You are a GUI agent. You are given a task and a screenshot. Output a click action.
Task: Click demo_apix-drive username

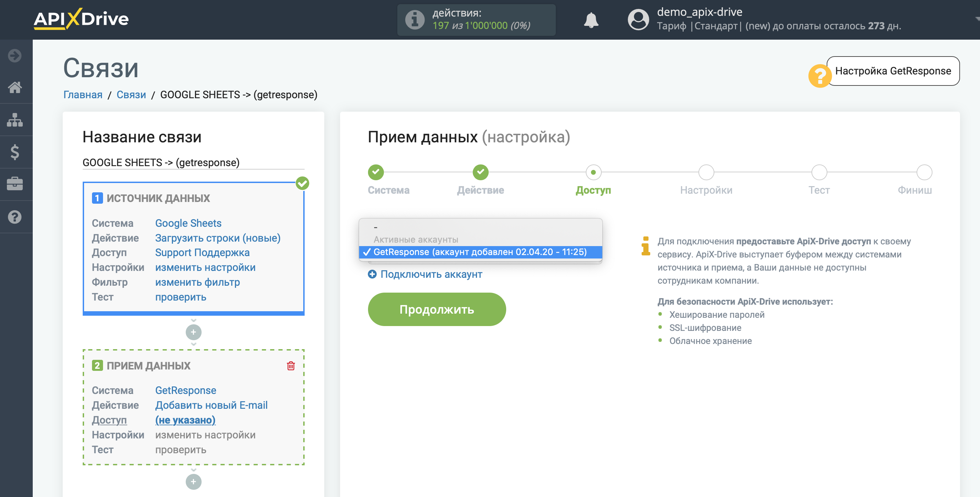tap(699, 12)
